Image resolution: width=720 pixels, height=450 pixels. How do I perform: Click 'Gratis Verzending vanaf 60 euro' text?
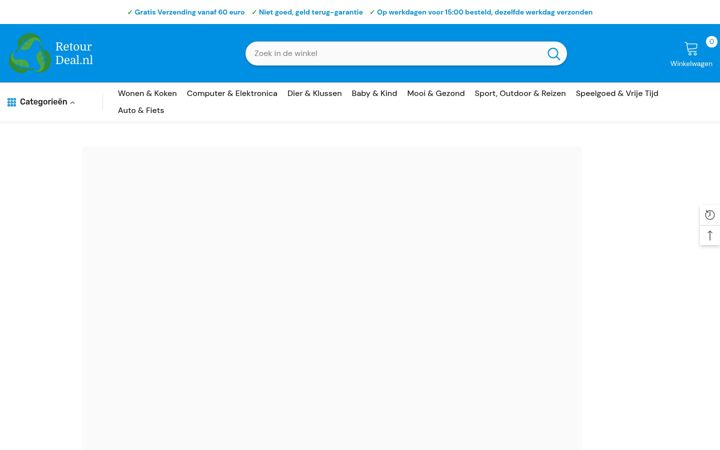[189, 12]
